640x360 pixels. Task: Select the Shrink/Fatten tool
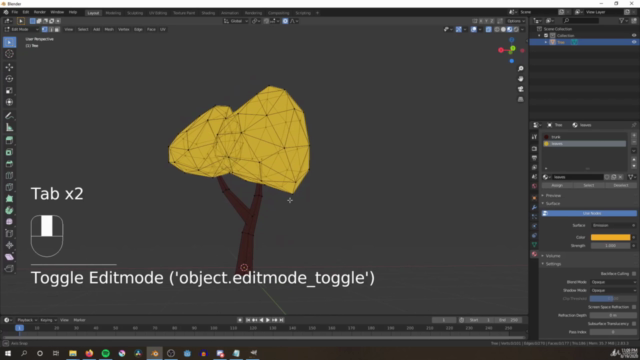click(9, 245)
